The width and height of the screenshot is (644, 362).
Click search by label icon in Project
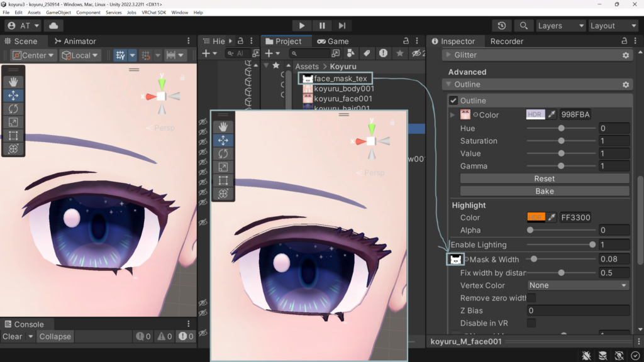point(367,53)
